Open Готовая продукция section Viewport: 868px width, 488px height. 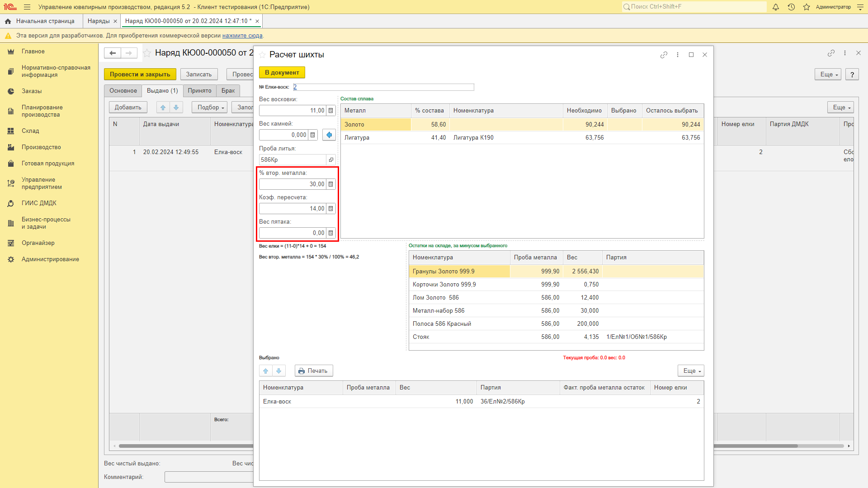[48, 164]
